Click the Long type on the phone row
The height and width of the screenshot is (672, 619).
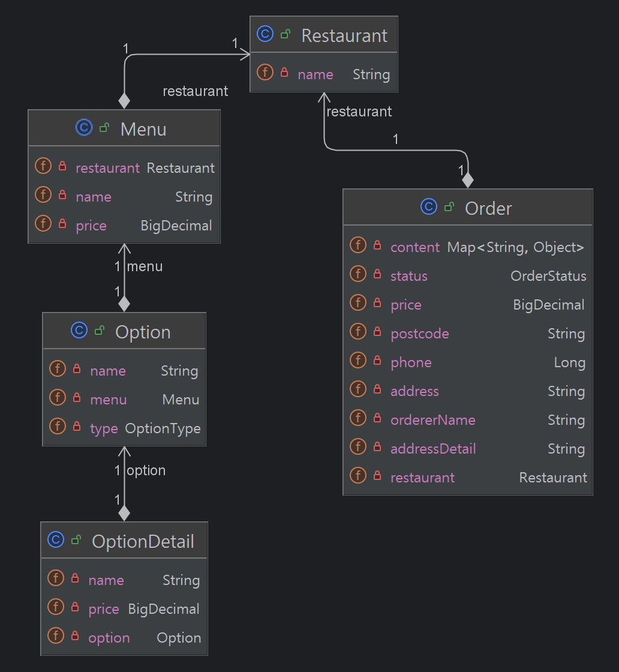(570, 362)
